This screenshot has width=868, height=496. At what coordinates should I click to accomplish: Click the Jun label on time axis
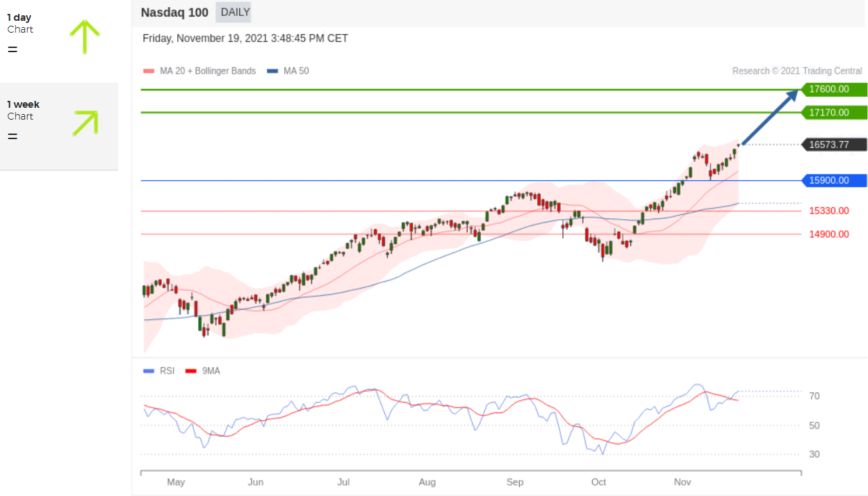coord(256,482)
